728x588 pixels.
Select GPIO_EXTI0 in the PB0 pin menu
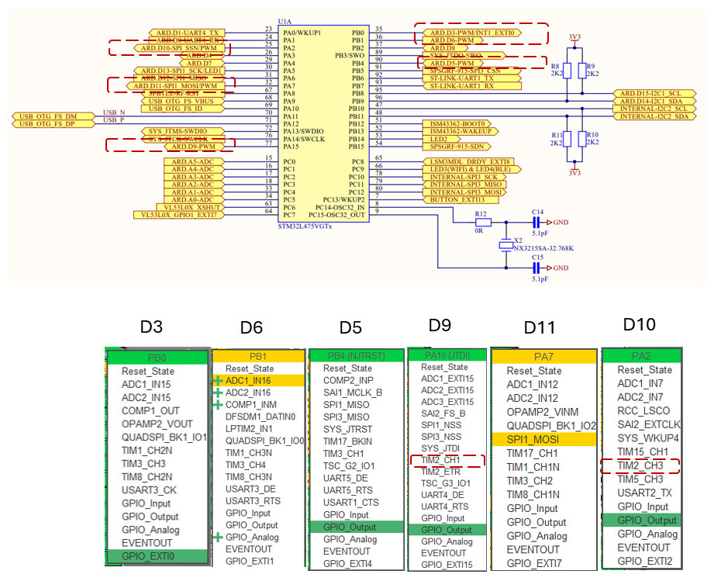(x=157, y=556)
